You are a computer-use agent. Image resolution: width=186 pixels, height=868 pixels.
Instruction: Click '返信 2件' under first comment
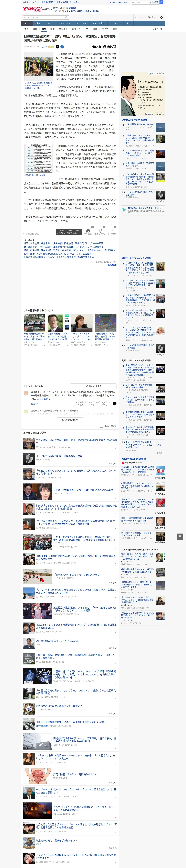click(35, 403)
